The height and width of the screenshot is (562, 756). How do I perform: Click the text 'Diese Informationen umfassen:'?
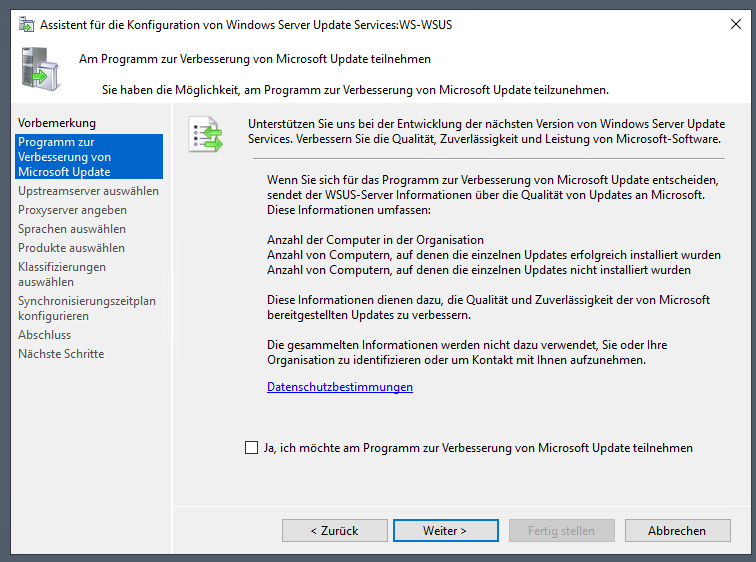click(x=349, y=210)
